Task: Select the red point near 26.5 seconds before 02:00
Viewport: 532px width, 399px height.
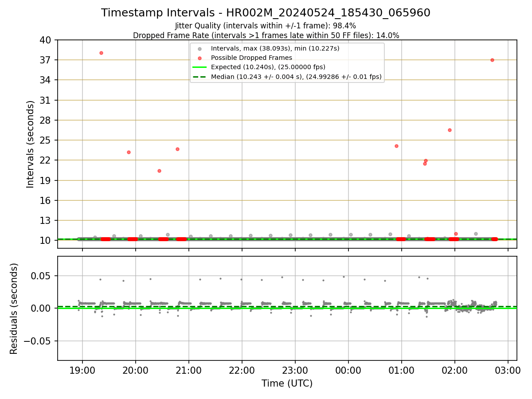Action: [450, 130]
